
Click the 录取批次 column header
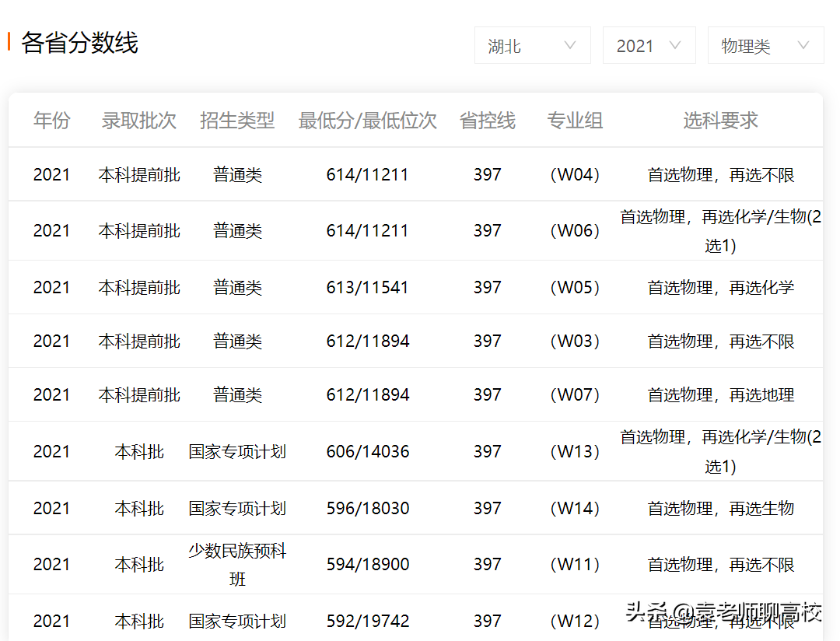(x=139, y=121)
